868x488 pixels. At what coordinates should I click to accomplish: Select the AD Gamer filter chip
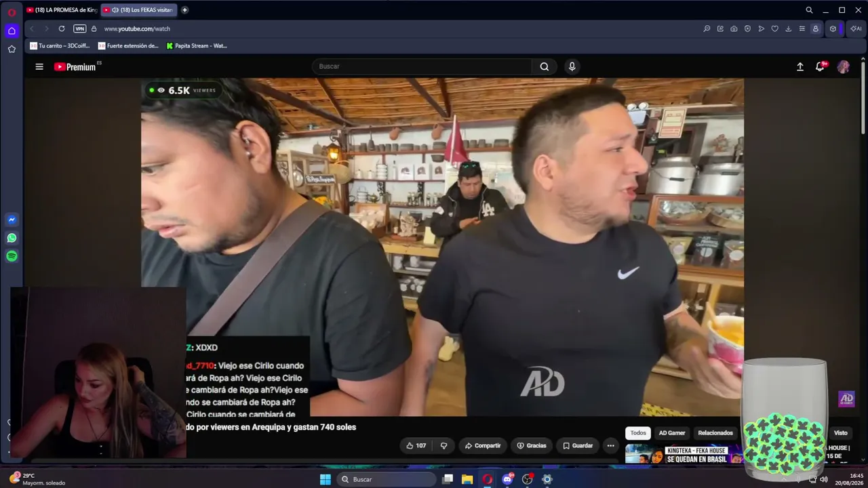[672, 432]
